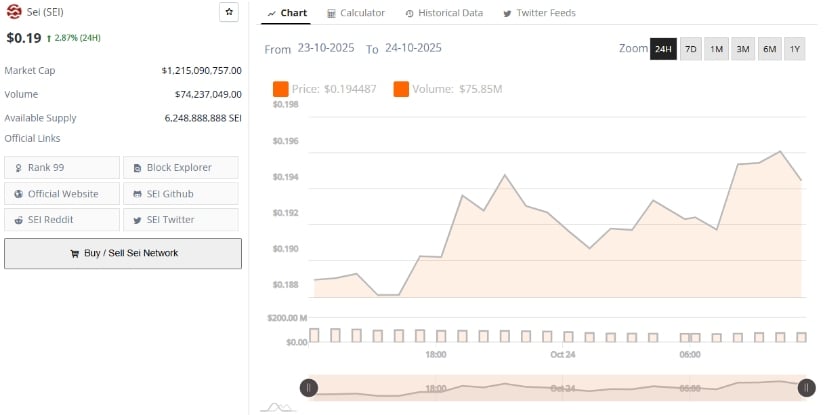This screenshot has height=415, width=825.
Task: Toggle the Volume series legend swatch
Action: [x=401, y=90]
